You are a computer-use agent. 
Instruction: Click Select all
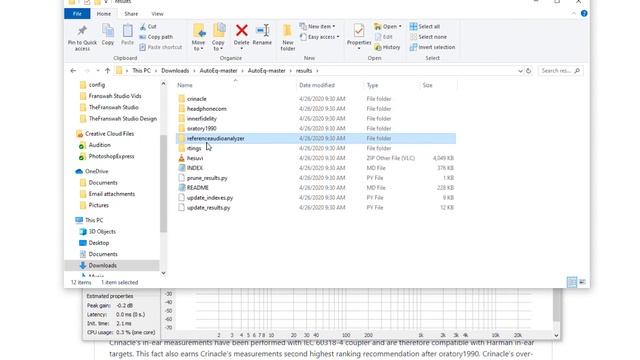click(425, 27)
